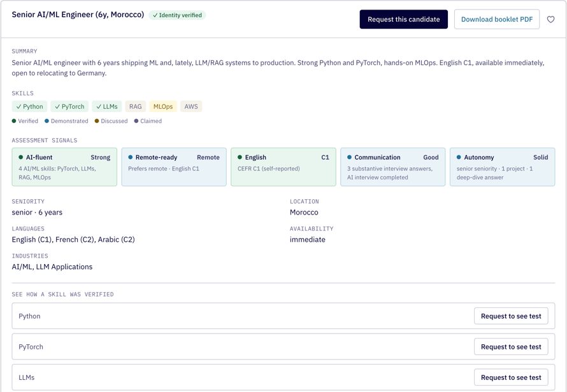Click the PyTorch row label in verification list

point(31,347)
